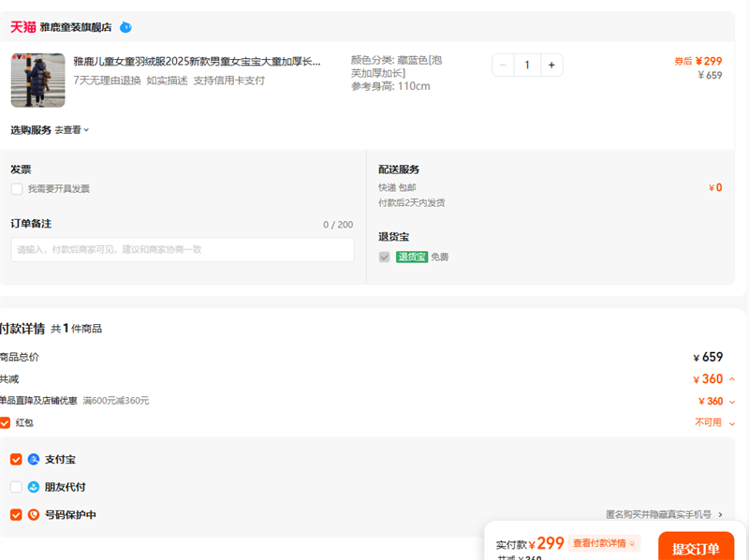Enable the 我需要开具发票 invoice checkbox
Screen dimensions: 749x560
point(17,189)
